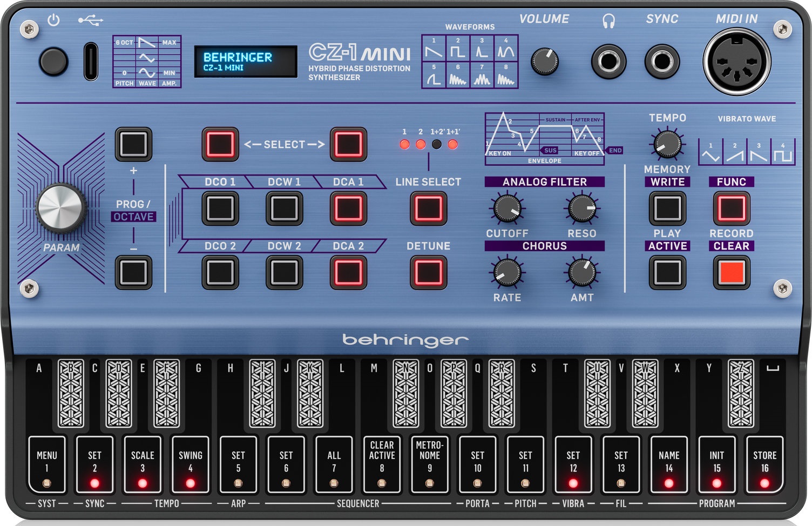The width and height of the screenshot is (812, 526).
Task: Click the envelope diagram graphic
Action: (544, 138)
